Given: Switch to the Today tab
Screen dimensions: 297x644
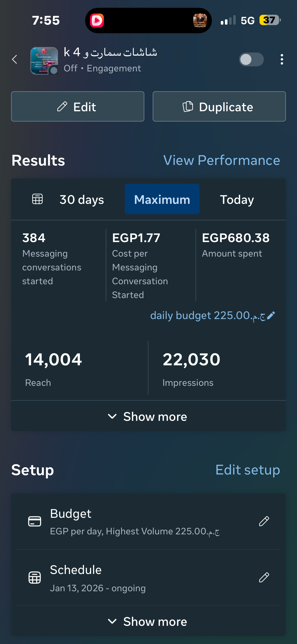Looking at the screenshot, I should pyautogui.click(x=237, y=199).
